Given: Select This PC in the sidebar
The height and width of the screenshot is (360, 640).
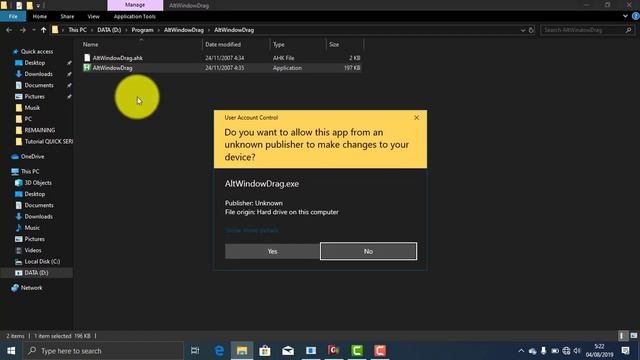Looking at the screenshot, I should (x=30, y=171).
